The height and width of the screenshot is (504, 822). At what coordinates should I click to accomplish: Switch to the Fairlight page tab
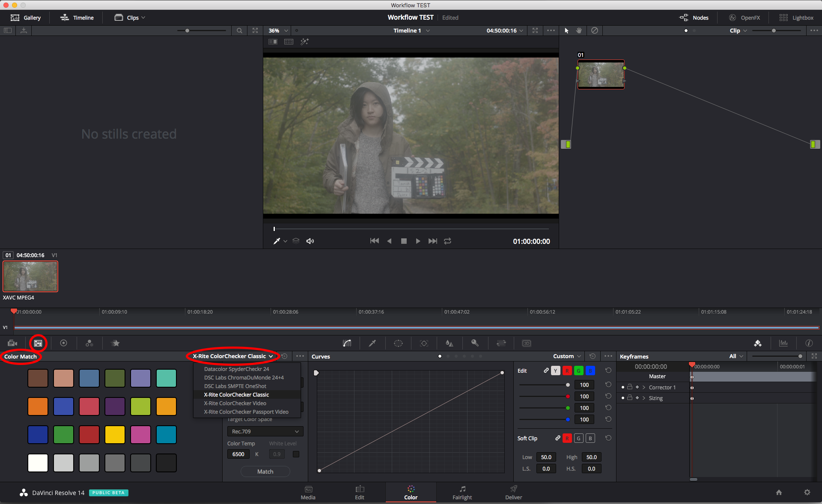click(x=462, y=492)
